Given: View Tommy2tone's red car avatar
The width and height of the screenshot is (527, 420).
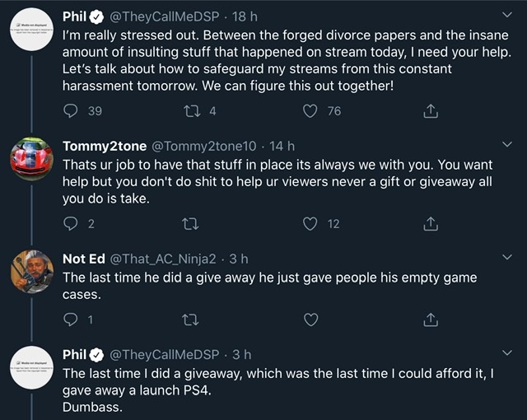Looking at the screenshot, I should point(32,159).
